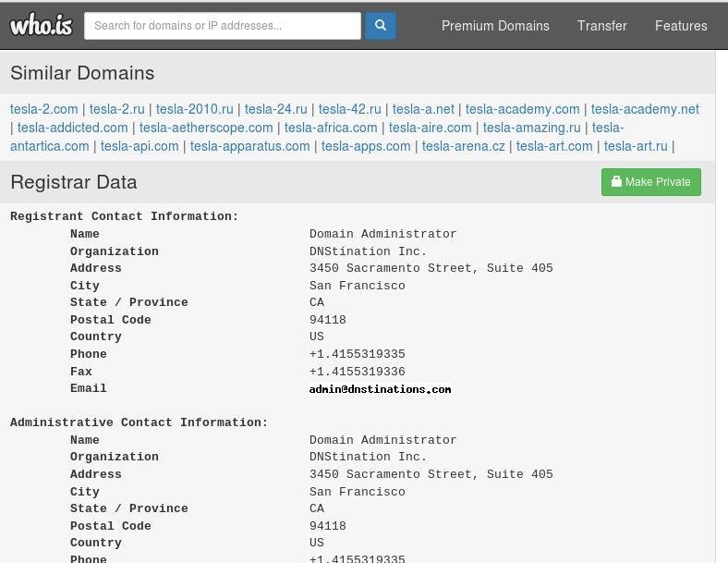Screen dimensions: 728x563
Task: Click registrant postal code 94118
Action: point(328,320)
